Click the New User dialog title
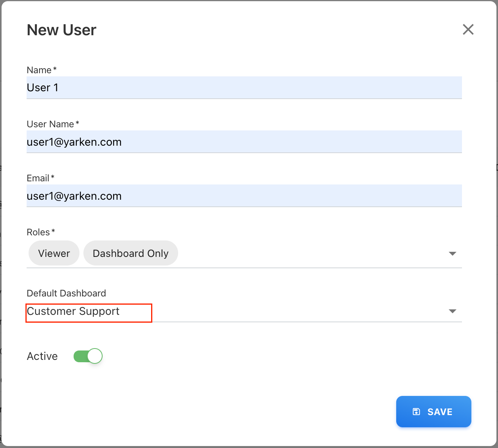This screenshot has width=498, height=448. click(61, 30)
